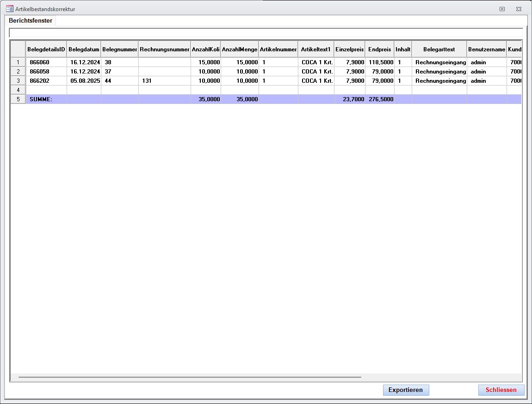This screenshot has width=532, height=404.
Task: Select row header number 3
Action: coord(18,81)
